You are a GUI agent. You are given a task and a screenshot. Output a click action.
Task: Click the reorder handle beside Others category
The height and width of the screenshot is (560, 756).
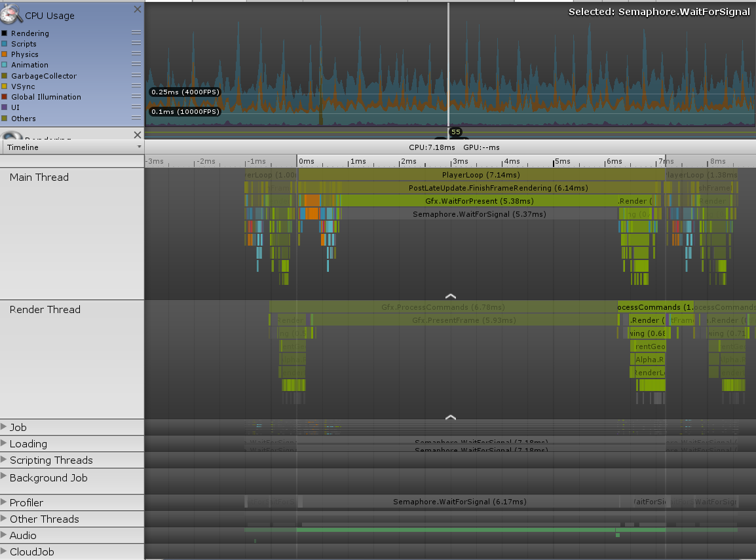tap(136, 118)
